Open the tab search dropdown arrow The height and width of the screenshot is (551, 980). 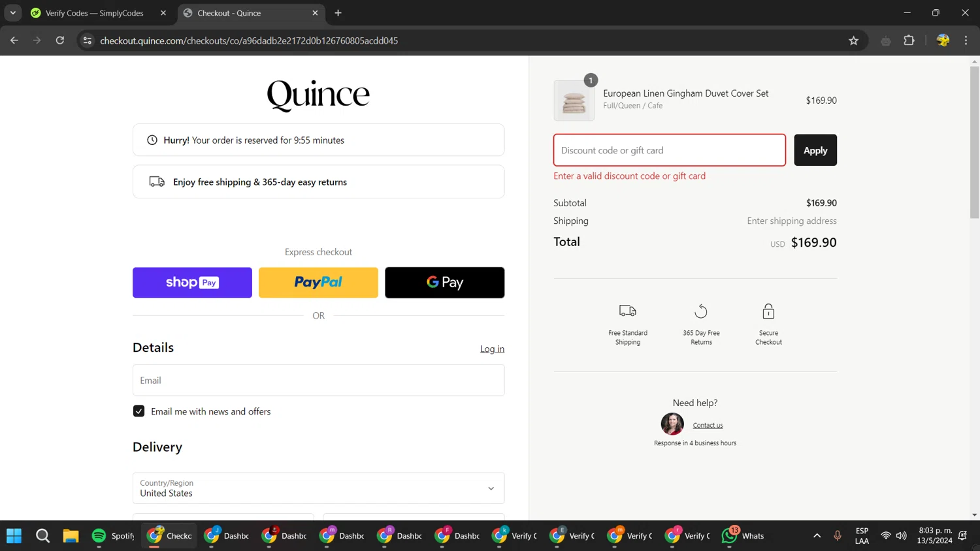[x=12, y=13]
